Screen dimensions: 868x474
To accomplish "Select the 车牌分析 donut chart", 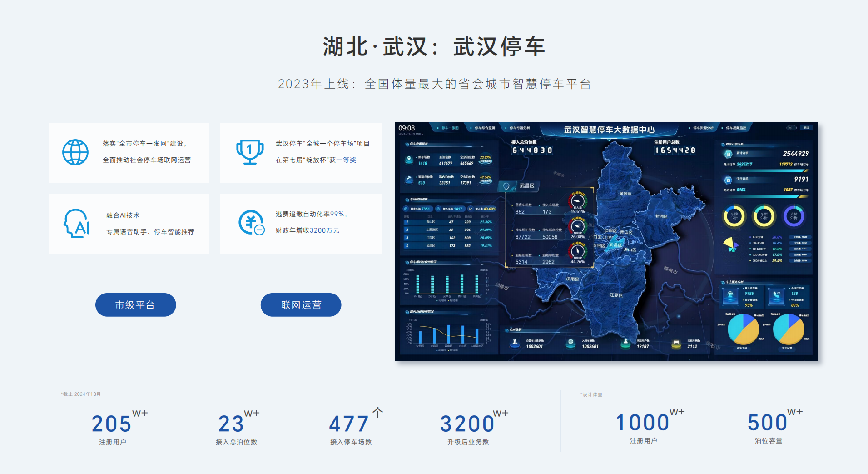I will (x=734, y=216).
